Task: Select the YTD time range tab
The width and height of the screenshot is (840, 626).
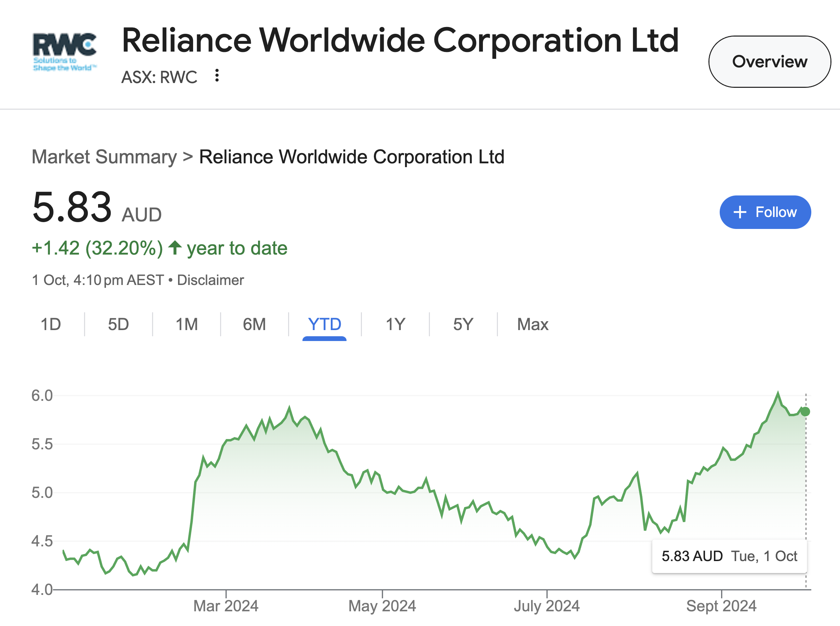Action: 324,325
